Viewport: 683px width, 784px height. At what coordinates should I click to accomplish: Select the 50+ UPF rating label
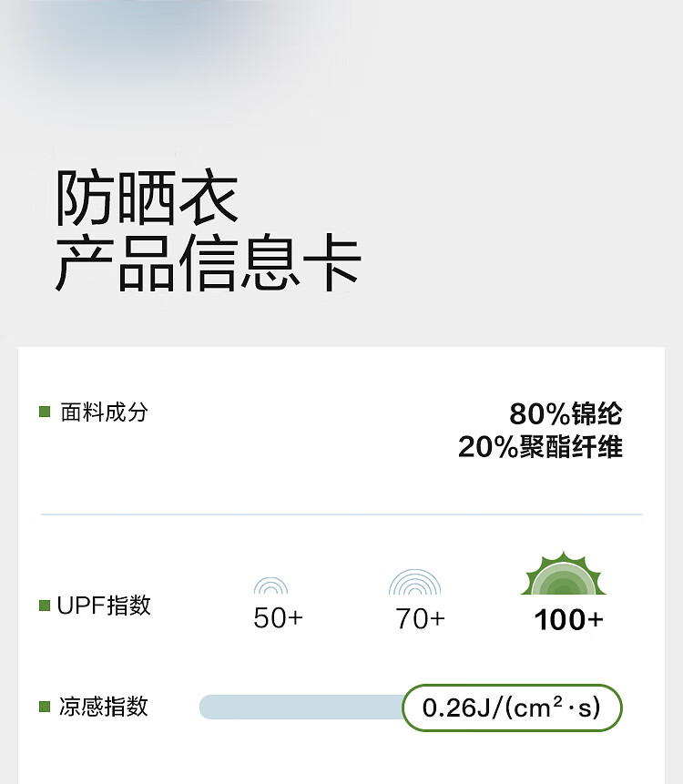click(x=278, y=619)
